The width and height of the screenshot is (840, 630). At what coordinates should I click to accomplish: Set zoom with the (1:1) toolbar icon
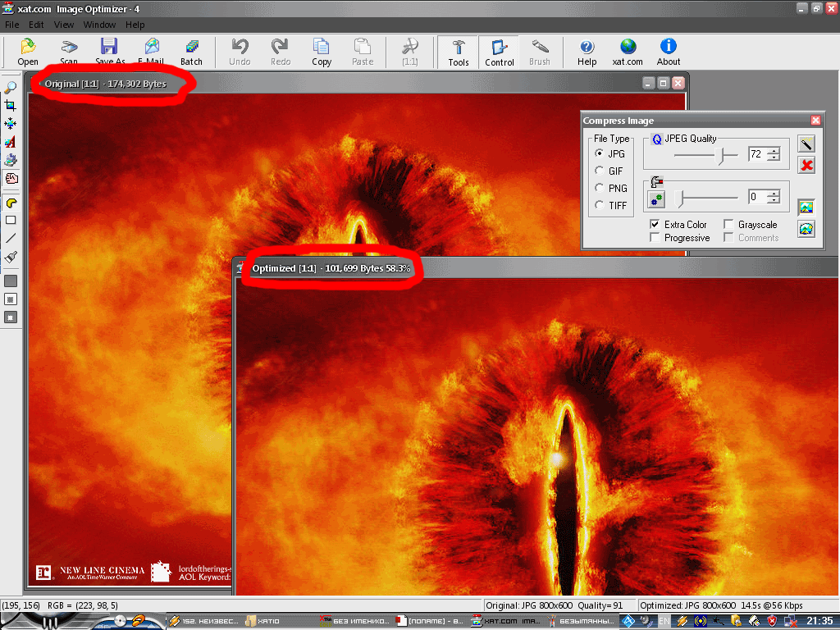(x=410, y=52)
